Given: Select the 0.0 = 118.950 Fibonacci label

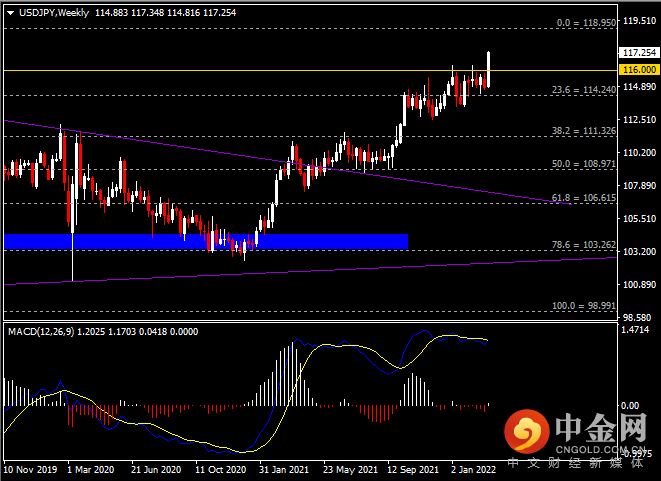Looking at the screenshot, I should pos(586,23).
